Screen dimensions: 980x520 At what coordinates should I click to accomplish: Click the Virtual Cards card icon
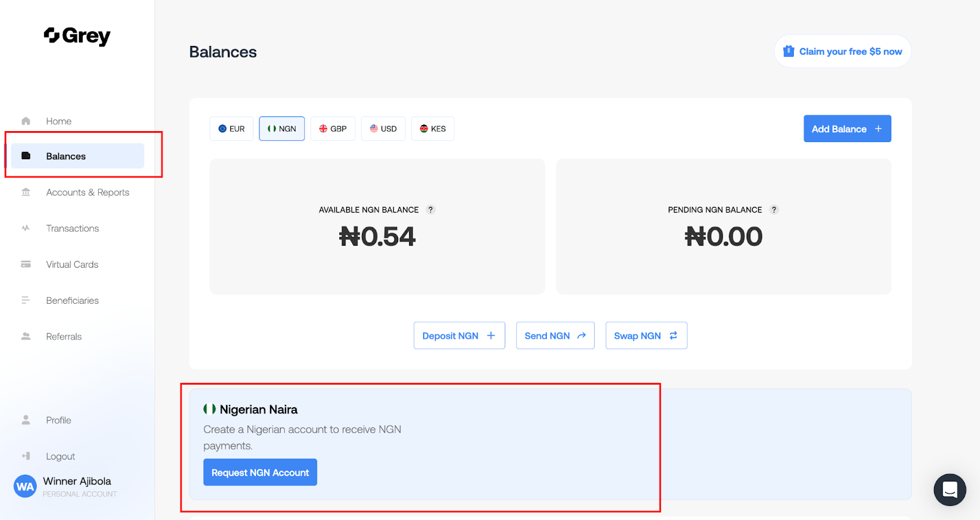(26, 264)
